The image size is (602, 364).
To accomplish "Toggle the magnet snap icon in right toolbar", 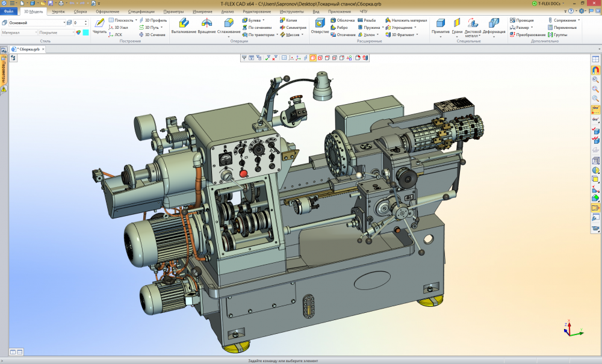I will [x=595, y=70].
